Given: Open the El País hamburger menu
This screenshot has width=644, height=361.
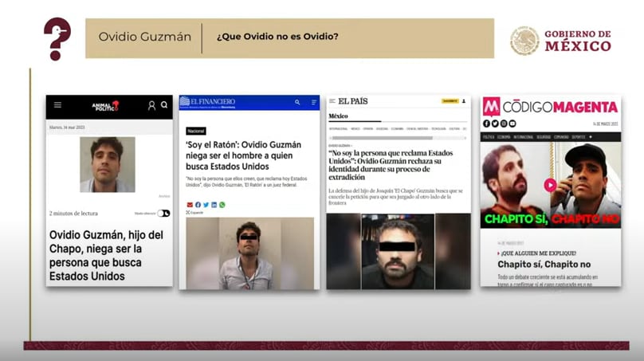Looking at the screenshot, I should tap(332, 101).
